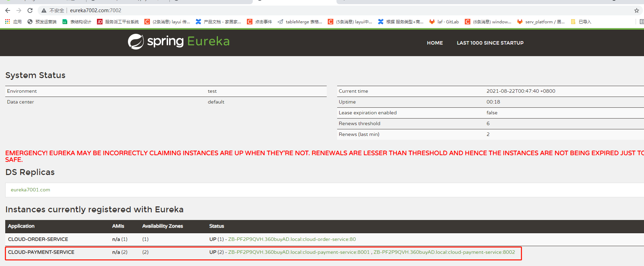Click the not-secure warning icon
The width and height of the screenshot is (644, 266).
44,10
